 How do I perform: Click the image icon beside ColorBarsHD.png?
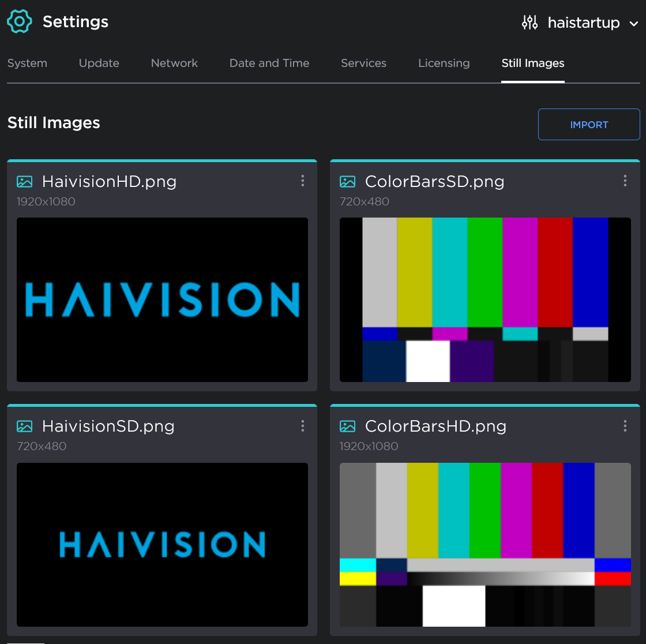click(347, 426)
